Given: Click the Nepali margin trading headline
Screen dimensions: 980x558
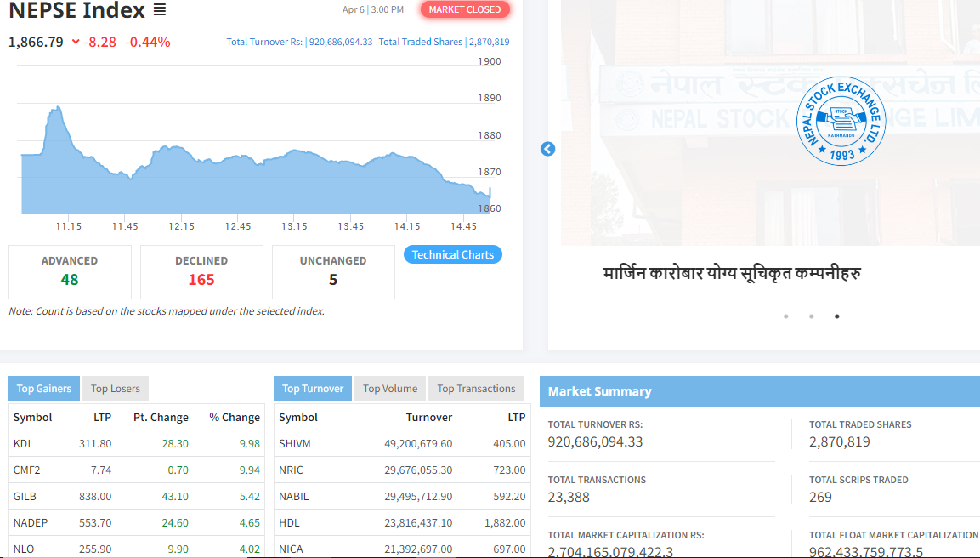Looking at the screenshot, I should [x=732, y=273].
